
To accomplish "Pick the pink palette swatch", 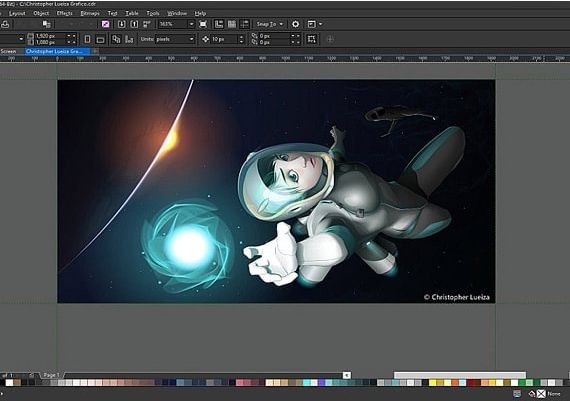I will coord(240,382).
